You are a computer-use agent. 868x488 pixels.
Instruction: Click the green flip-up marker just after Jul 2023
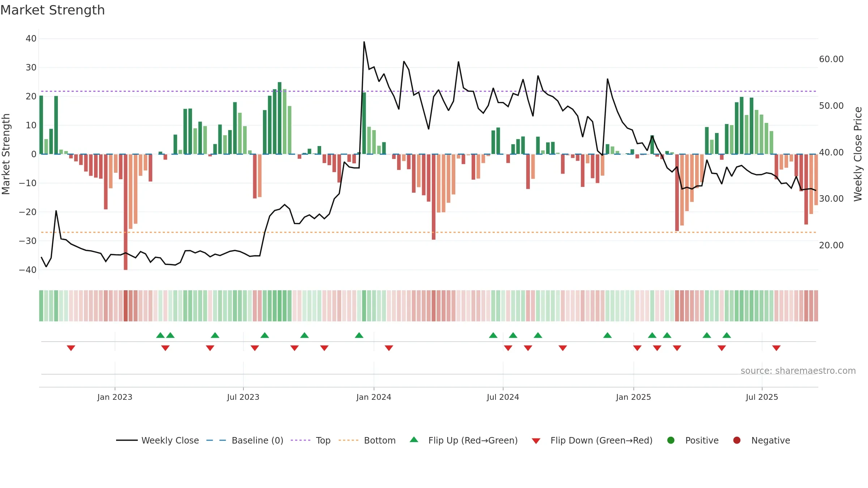265,335
